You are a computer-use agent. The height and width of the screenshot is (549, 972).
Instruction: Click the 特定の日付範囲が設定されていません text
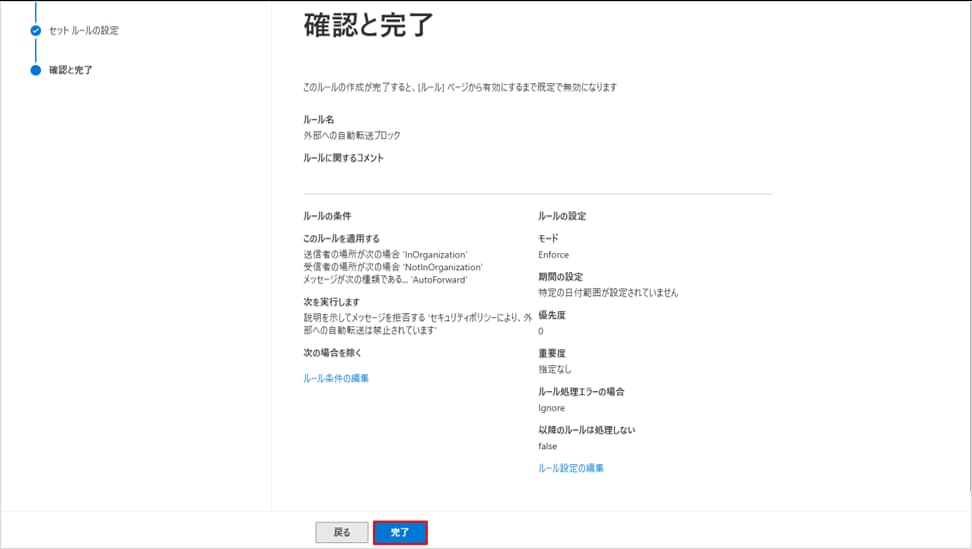608,293
